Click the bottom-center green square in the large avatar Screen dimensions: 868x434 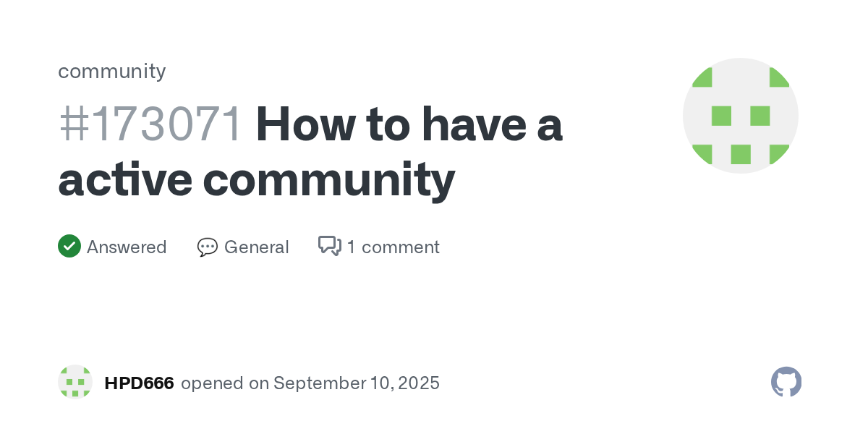tap(741, 154)
